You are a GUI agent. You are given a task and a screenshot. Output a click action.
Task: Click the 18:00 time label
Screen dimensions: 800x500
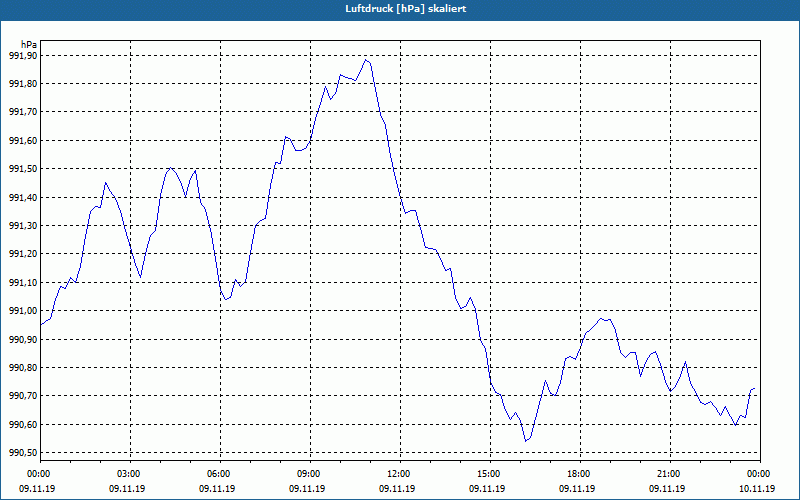coord(579,474)
